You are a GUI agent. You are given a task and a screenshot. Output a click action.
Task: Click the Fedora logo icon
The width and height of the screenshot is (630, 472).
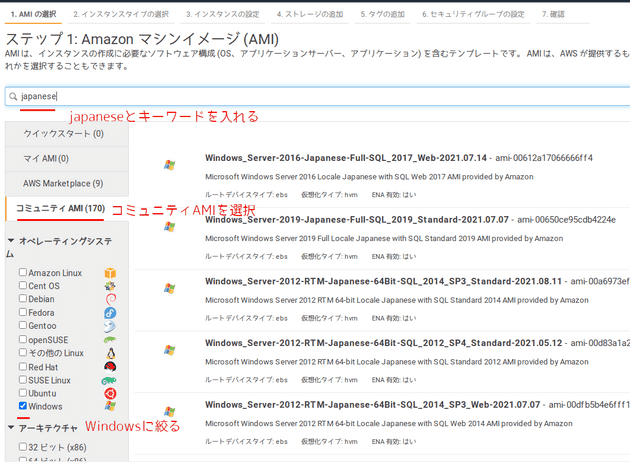(110, 313)
